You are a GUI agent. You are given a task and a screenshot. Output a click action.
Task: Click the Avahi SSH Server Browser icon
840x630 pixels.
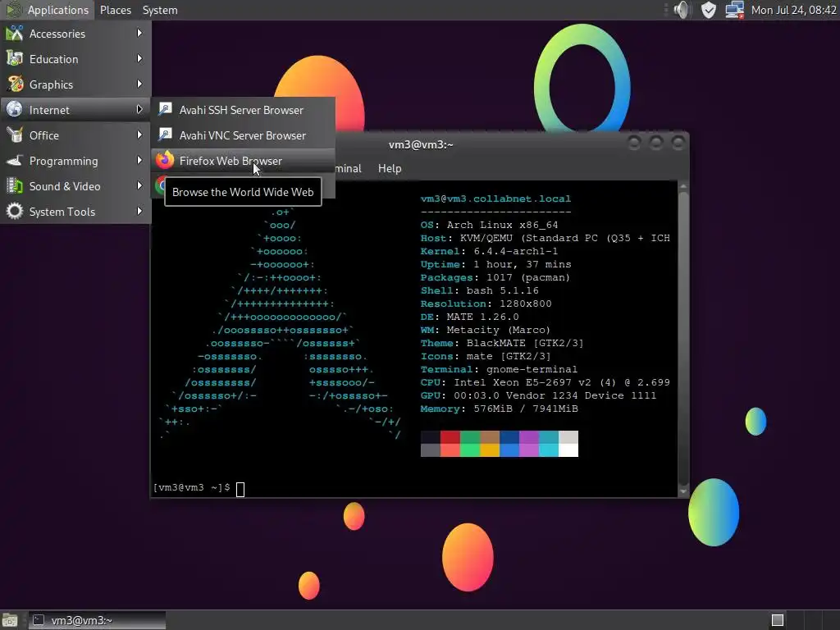click(x=165, y=109)
